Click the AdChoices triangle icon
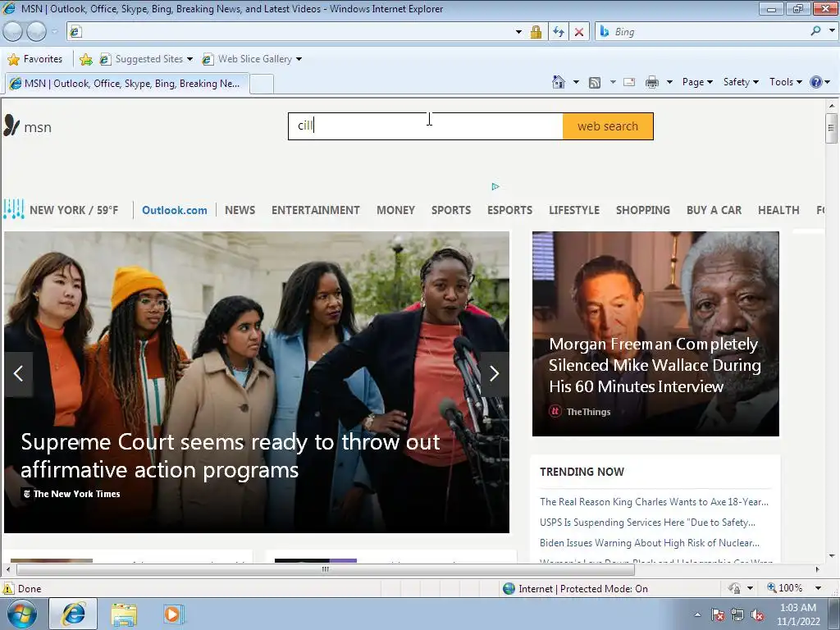Image resolution: width=840 pixels, height=630 pixels. coord(495,186)
